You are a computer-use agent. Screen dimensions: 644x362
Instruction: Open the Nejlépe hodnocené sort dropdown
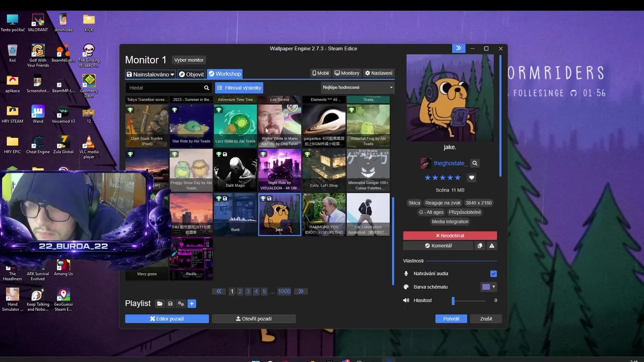coord(357,87)
